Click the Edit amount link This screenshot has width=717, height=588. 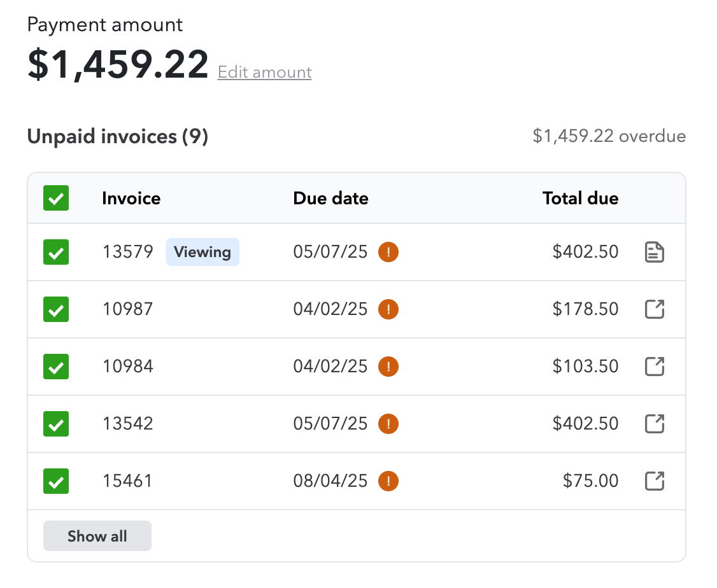264,72
